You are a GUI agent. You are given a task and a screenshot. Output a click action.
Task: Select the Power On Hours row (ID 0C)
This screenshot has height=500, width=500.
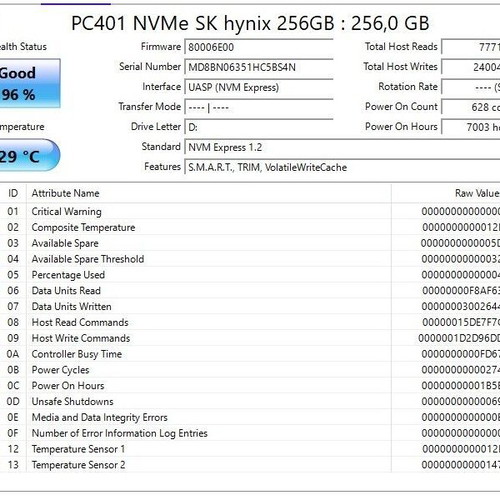click(x=250, y=386)
